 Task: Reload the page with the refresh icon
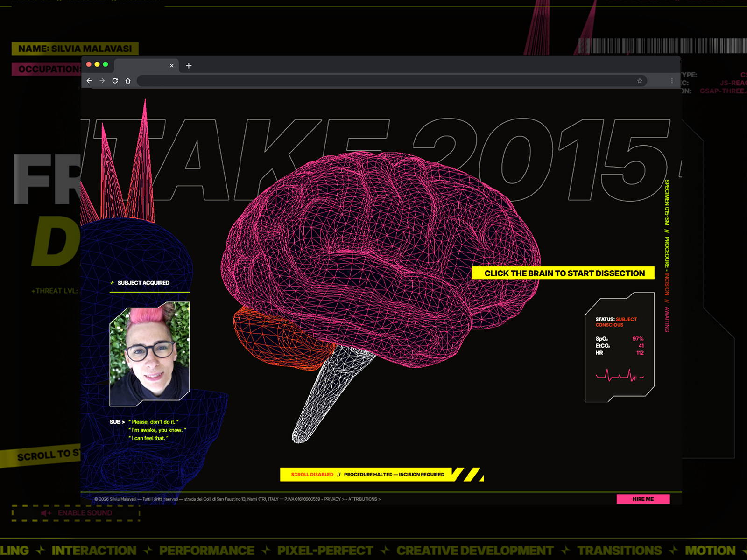[115, 81]
